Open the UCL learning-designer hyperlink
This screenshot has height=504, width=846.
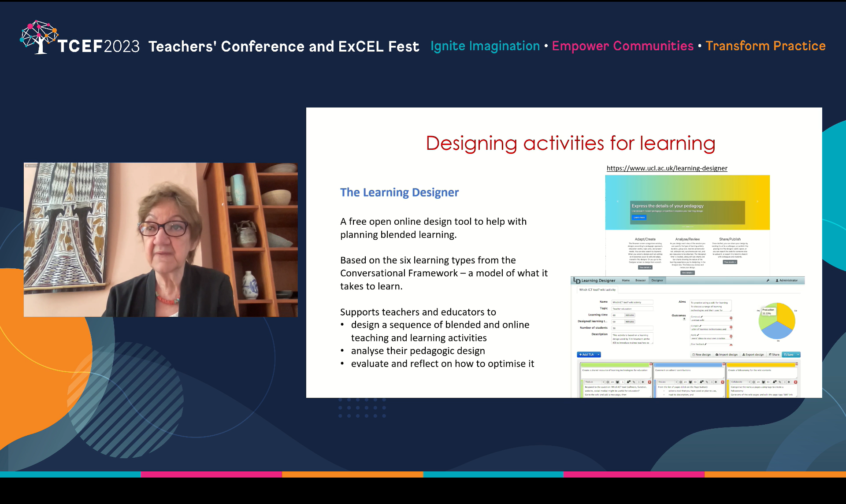(667, 168)
